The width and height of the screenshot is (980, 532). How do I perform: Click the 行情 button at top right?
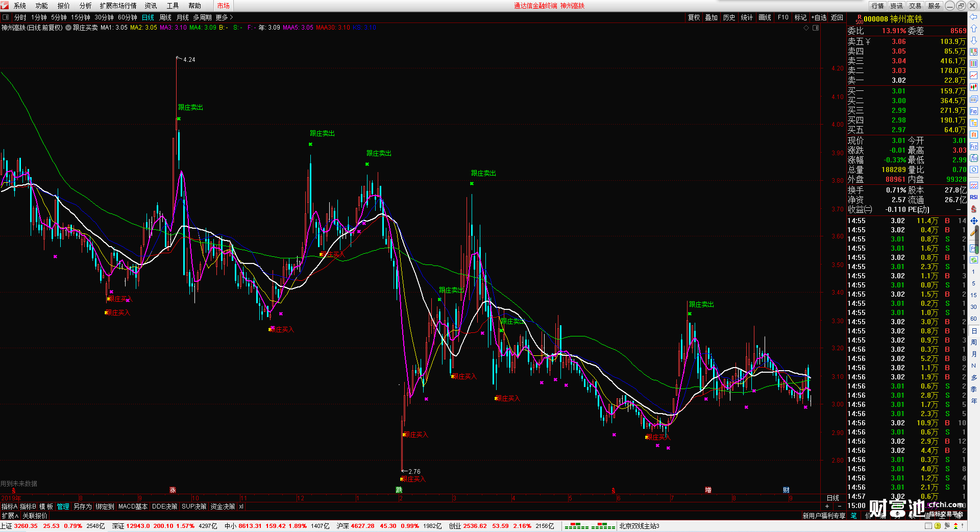pos(878,6)
